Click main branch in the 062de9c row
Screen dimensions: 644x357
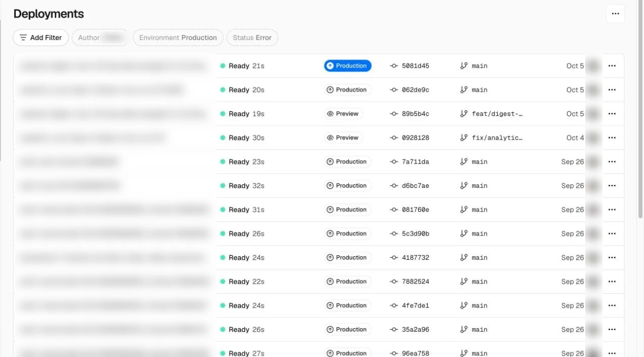click(x=479, y=90)
